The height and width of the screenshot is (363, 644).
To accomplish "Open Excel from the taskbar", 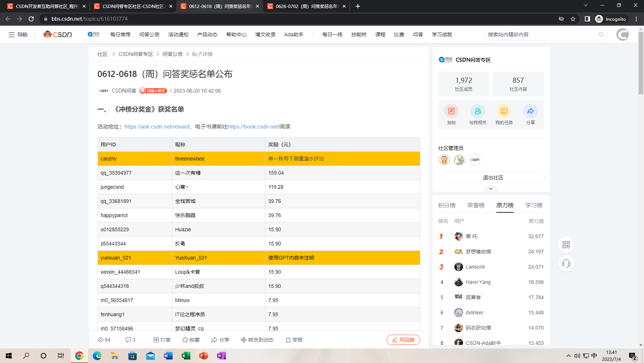I will click(x=186, y=356).
